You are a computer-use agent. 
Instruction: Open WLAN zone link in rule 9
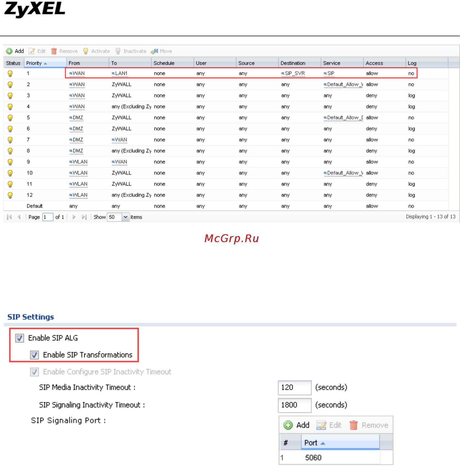(x=79, y=162)
